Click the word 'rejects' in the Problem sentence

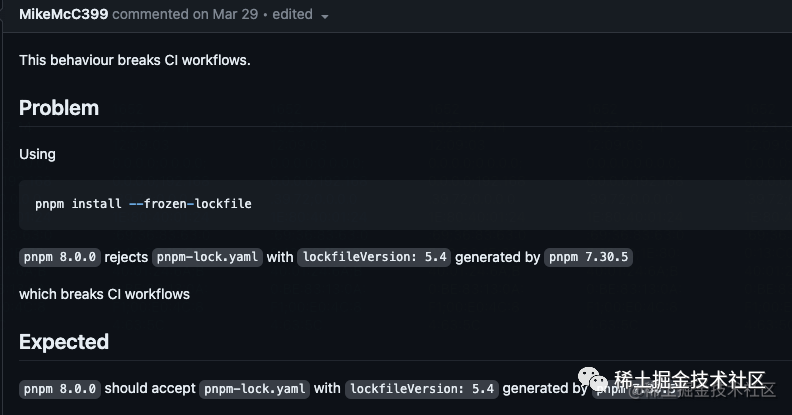(x=126, y=257)
